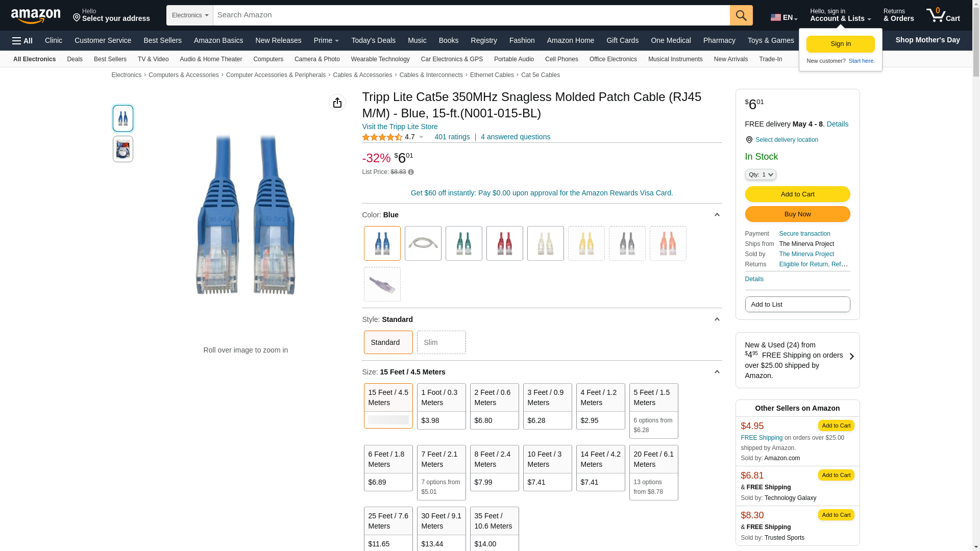The height and width of the screenshot is (551, 980).
Task: Click the Search Amazon input field
Action: point(471,15)
